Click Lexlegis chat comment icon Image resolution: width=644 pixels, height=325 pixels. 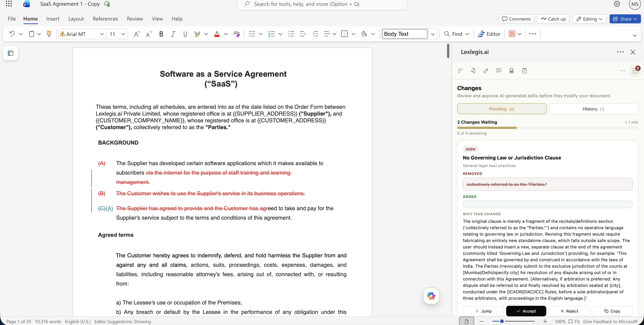click(x=499, y=71)
